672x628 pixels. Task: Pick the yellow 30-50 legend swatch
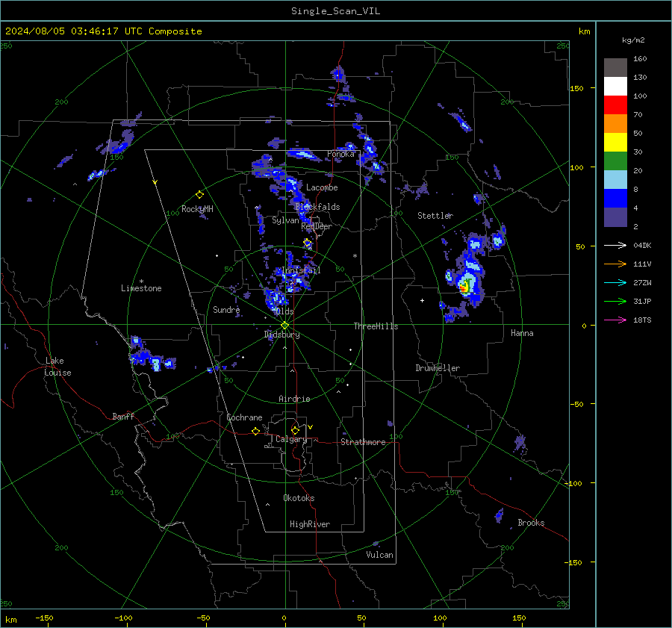(615, 143)
